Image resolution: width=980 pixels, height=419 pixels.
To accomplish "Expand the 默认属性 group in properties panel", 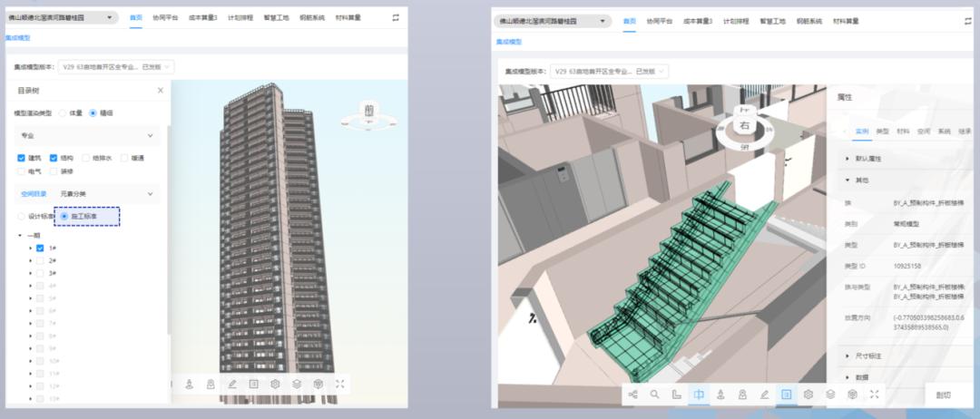I will pos(848,158).
